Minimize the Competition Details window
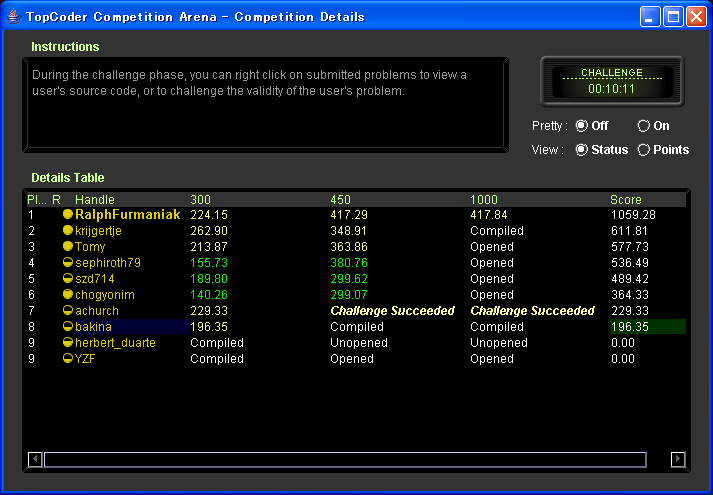The width and height of the screenshot is (713, 495). click(x=650, y=17)
